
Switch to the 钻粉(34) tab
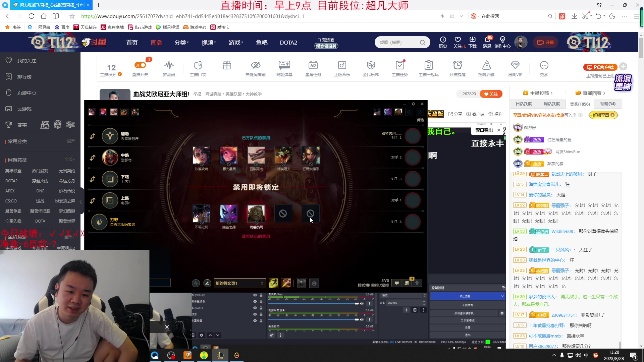click(x=608, y=104)
